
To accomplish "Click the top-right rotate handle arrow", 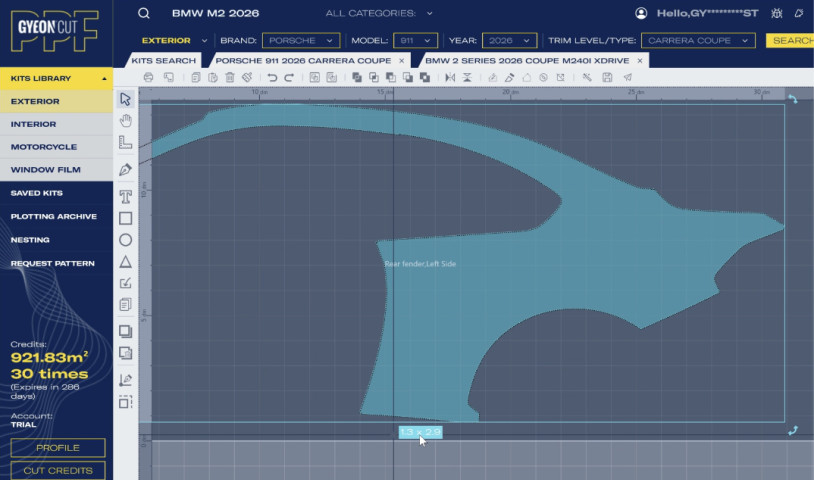I will click(793, 99).
